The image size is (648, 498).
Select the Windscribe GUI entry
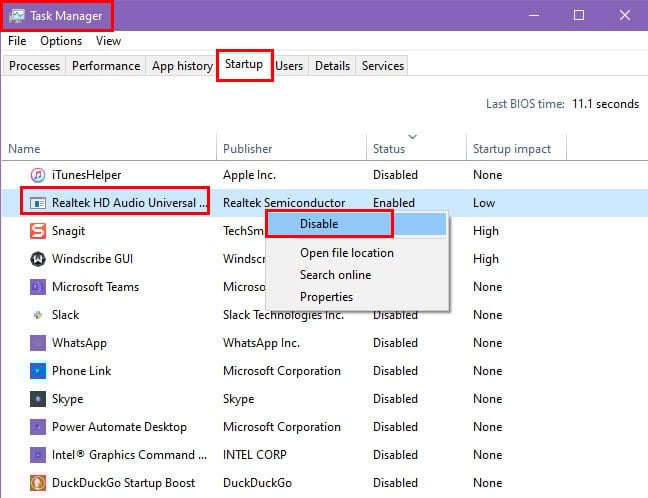(92, 259)
